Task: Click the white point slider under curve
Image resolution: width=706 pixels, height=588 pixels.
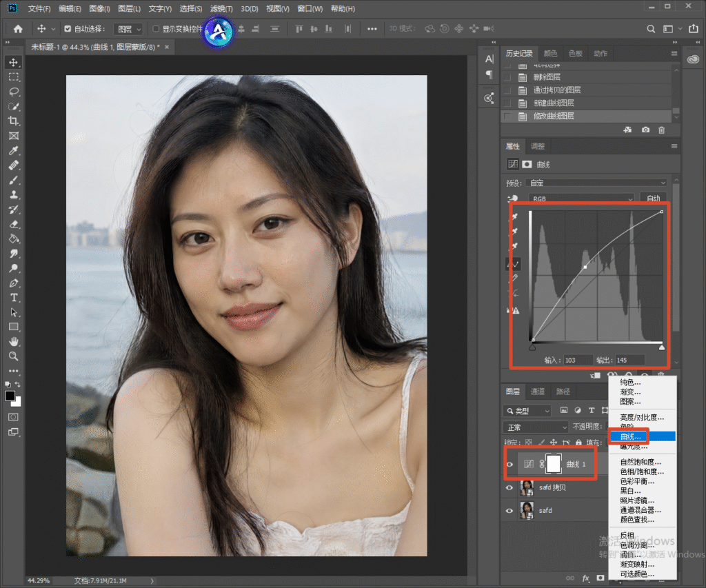Action: [x=661, y=347]
